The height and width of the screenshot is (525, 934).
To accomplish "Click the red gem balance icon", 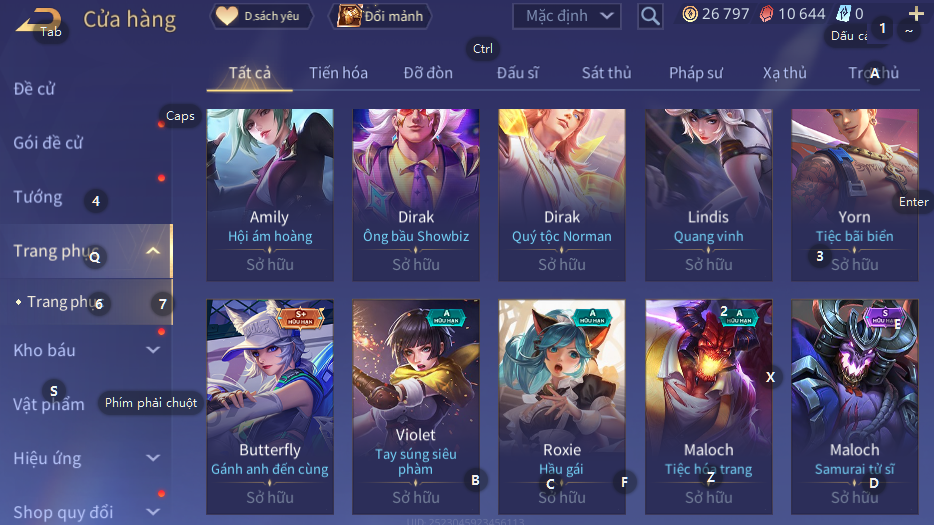I will tap(767, 14).
